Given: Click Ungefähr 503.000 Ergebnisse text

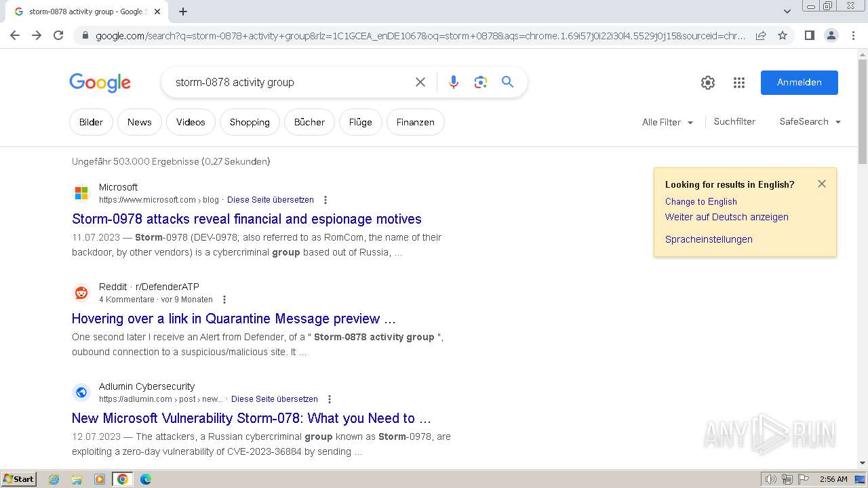Looking at the screenshot, I should pyautogui.click(x=171, y=161).
